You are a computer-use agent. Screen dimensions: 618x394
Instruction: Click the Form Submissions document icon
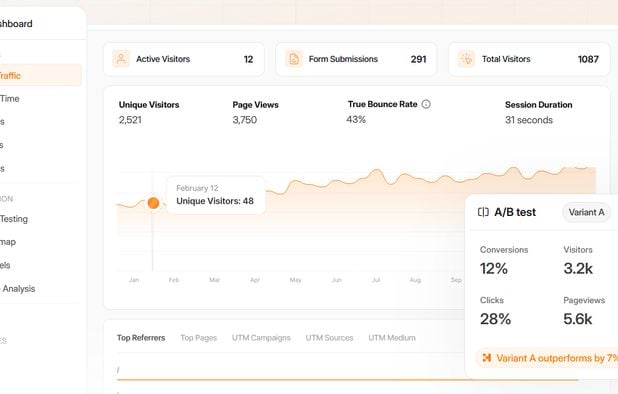(x=294, y=59)
